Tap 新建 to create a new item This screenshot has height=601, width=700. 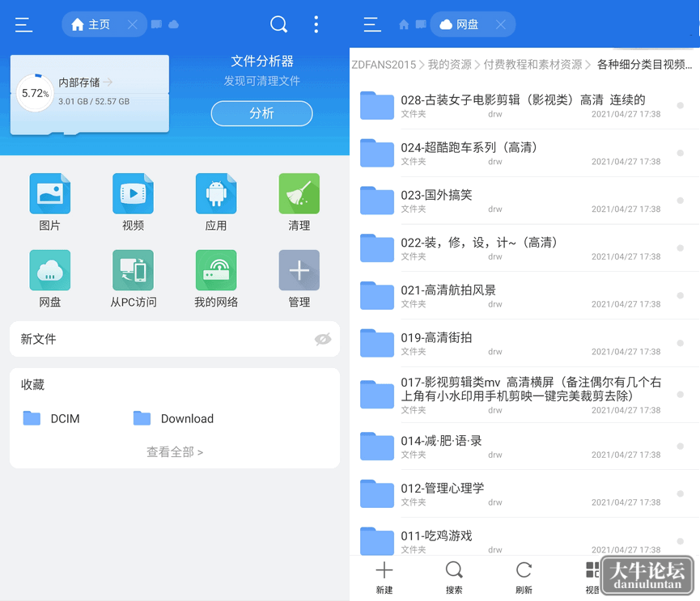pyautogui.click(x=384, y=578)
